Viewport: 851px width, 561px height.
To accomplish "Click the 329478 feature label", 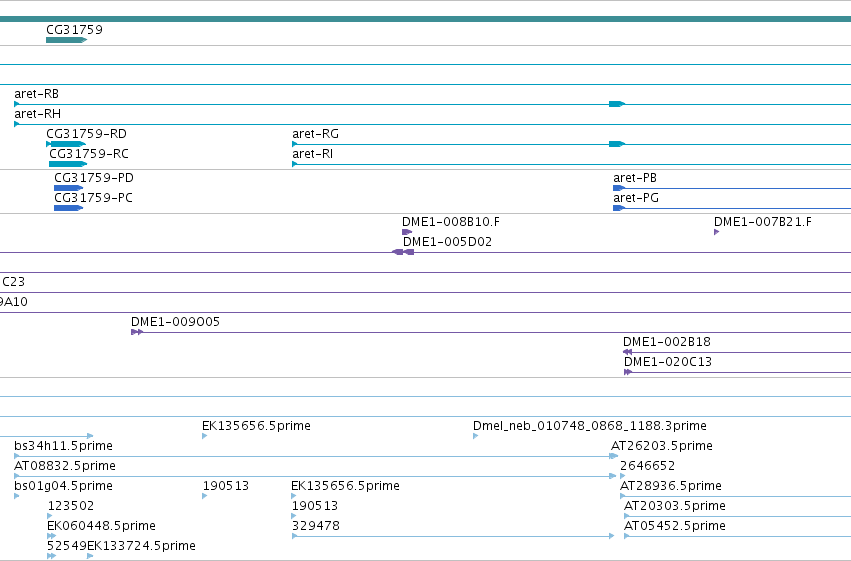I will click(x=315, y=526).
